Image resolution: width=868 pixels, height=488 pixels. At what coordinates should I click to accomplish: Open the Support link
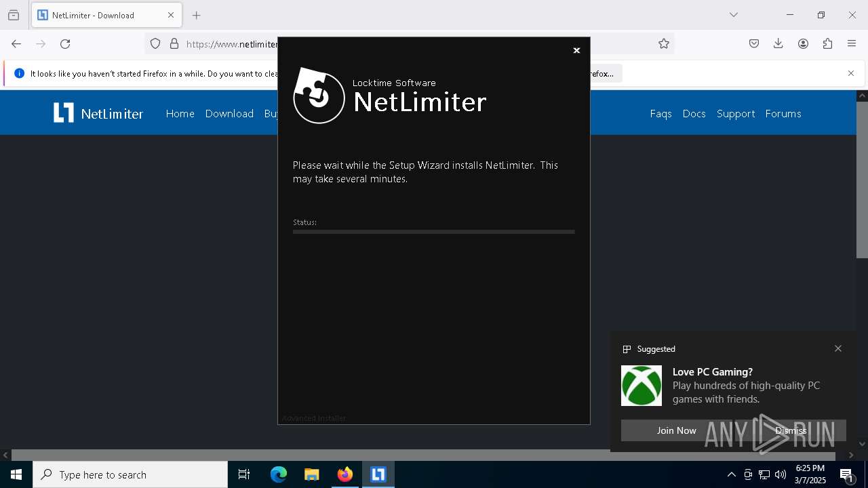pos(736,114)
